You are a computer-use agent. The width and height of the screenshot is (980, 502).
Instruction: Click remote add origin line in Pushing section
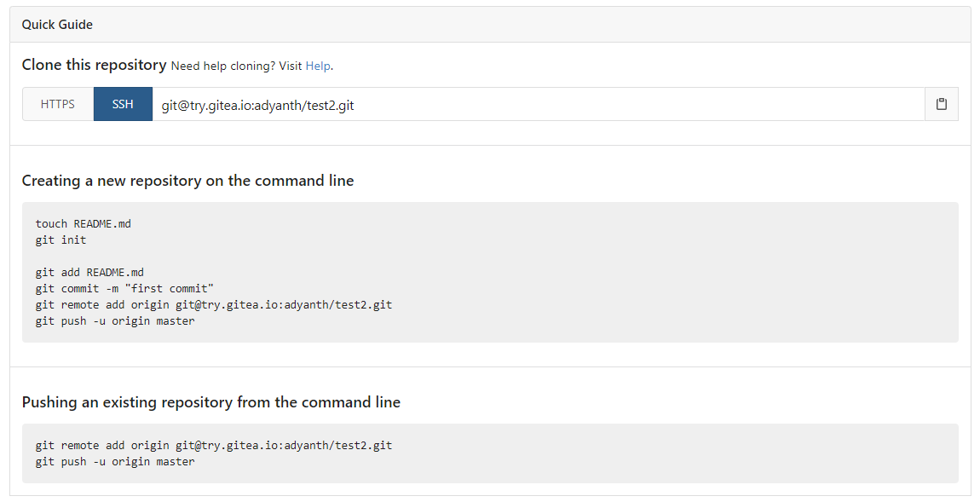point(213,446)
